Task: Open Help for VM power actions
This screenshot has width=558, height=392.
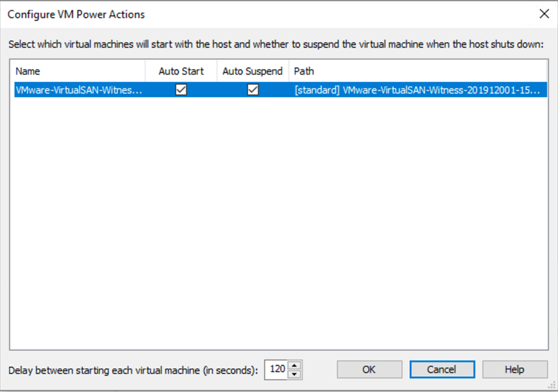Action: (x=514, y=369)
